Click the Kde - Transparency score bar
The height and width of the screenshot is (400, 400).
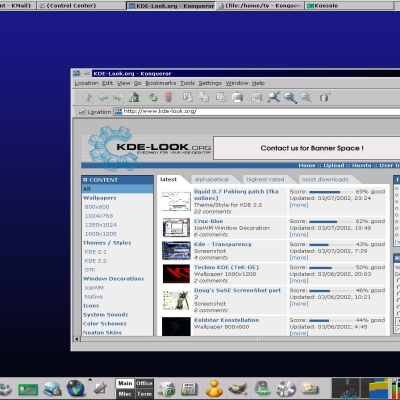pyautogui.click(x=331, y=244)
